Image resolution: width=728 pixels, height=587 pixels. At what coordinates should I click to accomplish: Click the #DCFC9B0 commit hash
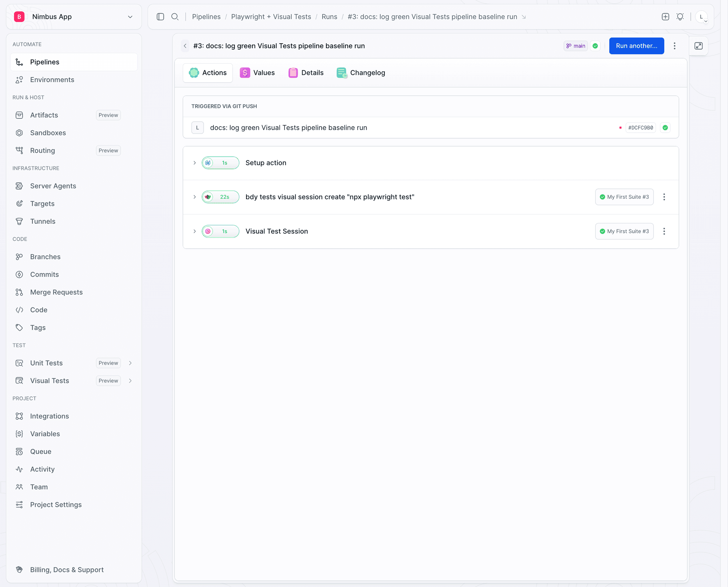(641, 128)
